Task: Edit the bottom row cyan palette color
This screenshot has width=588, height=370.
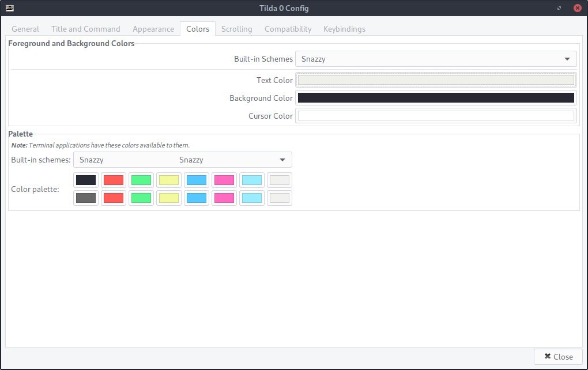Action: [251, 198]
